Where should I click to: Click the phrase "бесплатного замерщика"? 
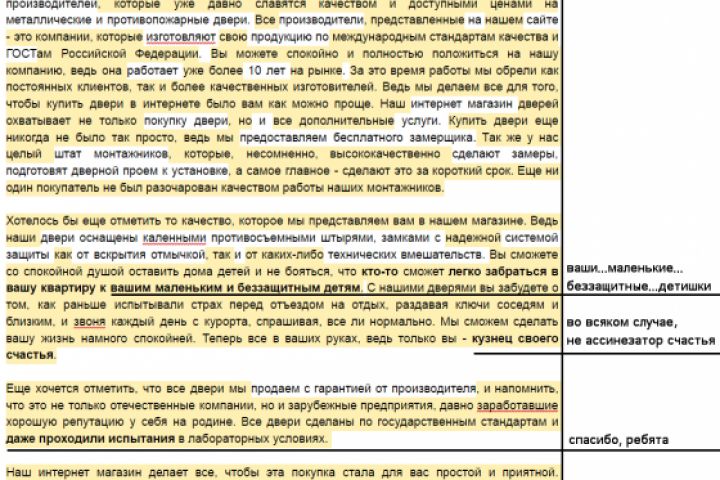(x=403, y=137)
